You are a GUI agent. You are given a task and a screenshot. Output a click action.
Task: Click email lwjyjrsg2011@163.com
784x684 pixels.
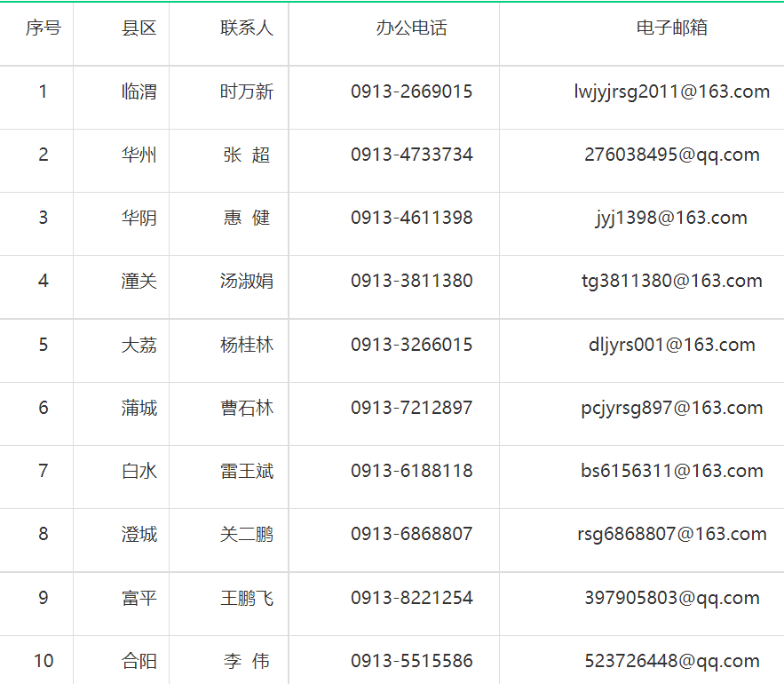pos(671,91)
